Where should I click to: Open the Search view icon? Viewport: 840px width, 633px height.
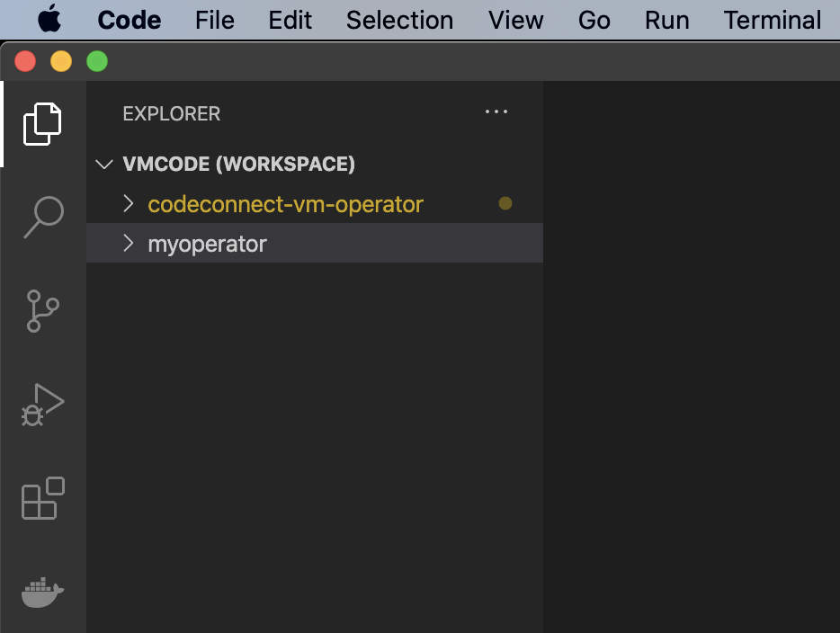pos(44,217)
